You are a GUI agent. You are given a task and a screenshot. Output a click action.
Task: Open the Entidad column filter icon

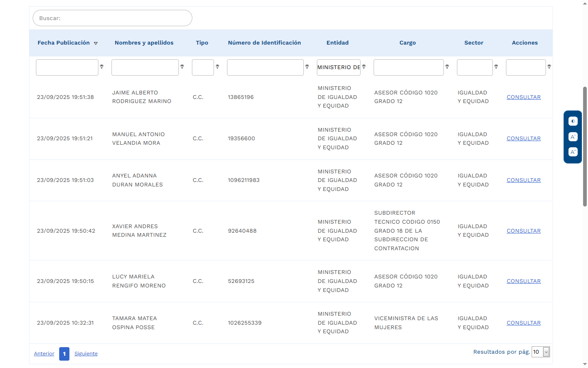[364, 67]
